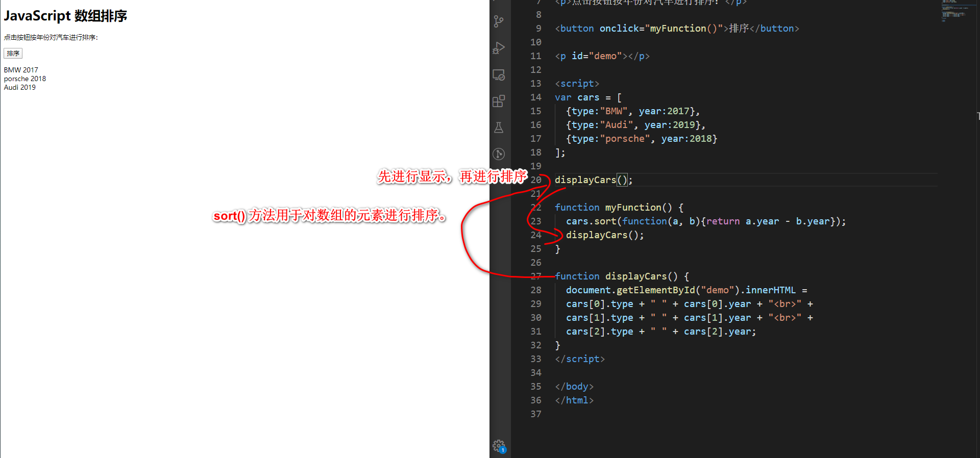Click the 排序 button in the preview

pos(13,54)
